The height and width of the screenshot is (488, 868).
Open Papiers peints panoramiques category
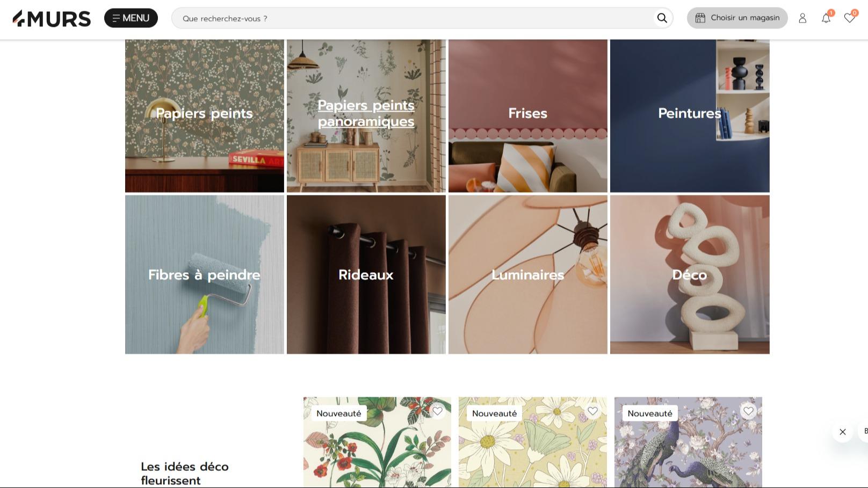pos(366,114)
